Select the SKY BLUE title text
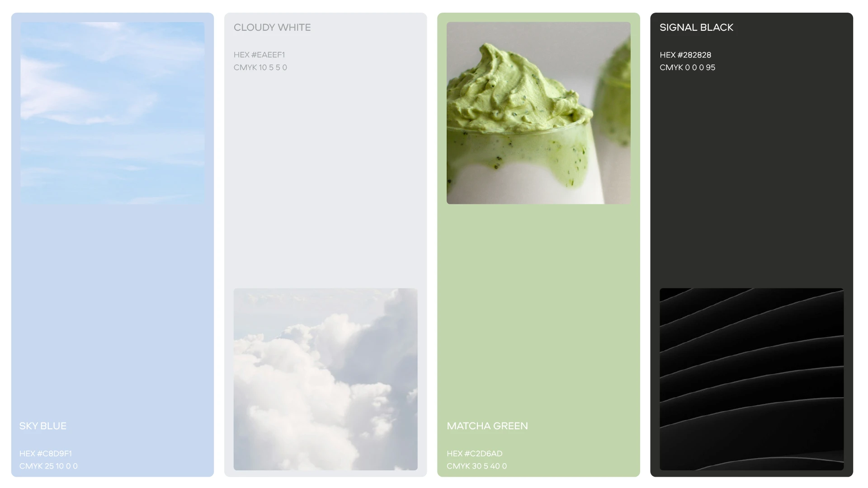The image size is (868, 488). 43,426
